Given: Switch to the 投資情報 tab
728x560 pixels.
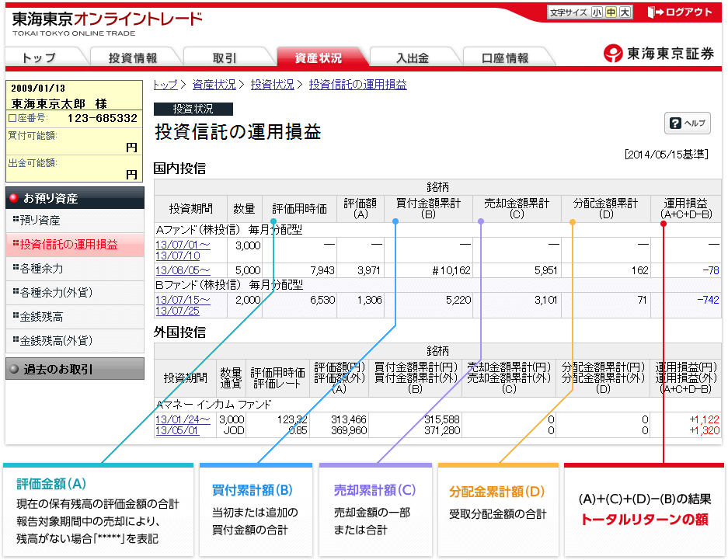Looking at the screenshot, I should (x=134, y=57).
